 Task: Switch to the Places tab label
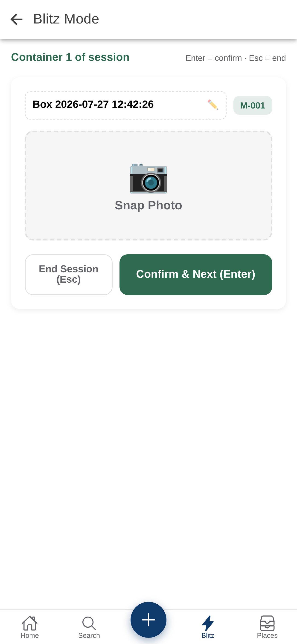(x=267, y=635)
